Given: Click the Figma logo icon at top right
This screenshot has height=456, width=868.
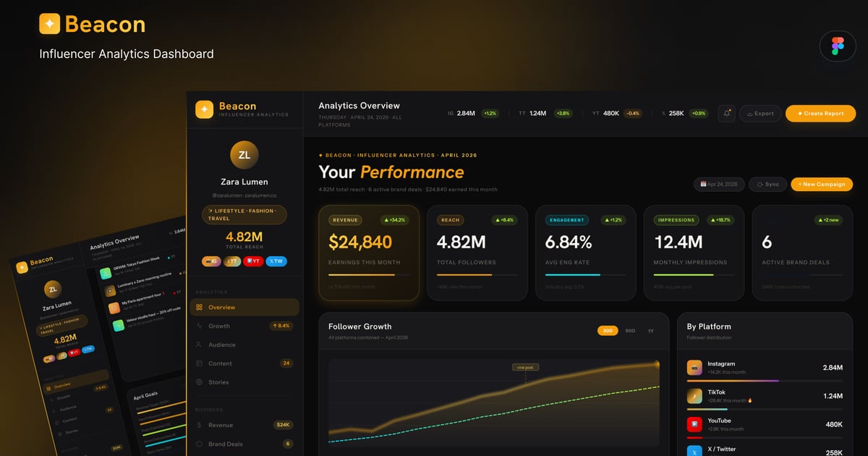Looking at the screenshot, I should click(838, 46).
